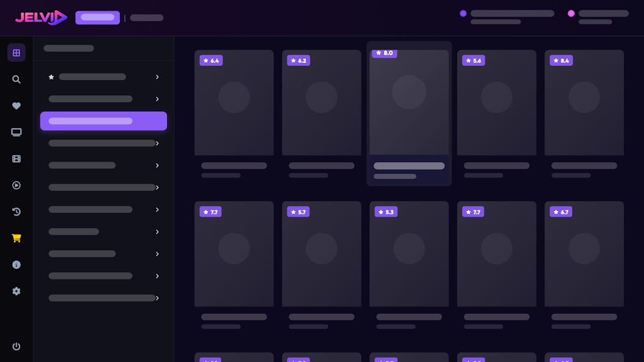Viewport: 644px width, 362px height.
Task: Open the info circle icon
Action: 17,265
